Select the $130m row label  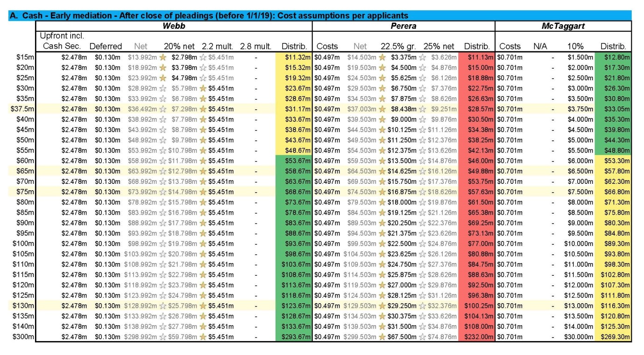click(x=24, y=306)
